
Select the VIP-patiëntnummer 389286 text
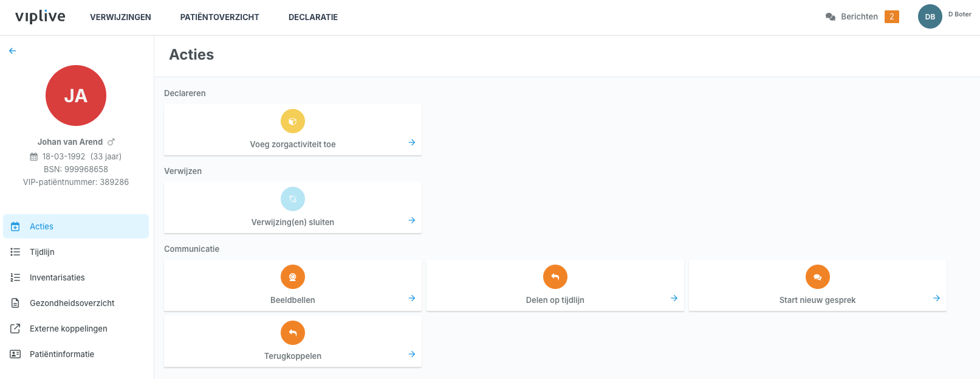tap(76, 182)
